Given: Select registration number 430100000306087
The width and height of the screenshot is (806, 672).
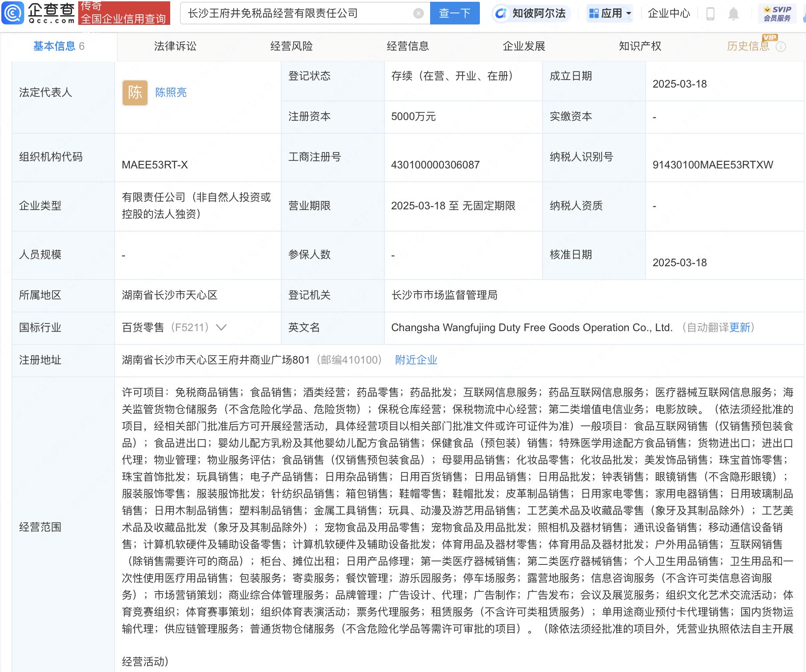Looking at the screenshot, I should point(435,165).
